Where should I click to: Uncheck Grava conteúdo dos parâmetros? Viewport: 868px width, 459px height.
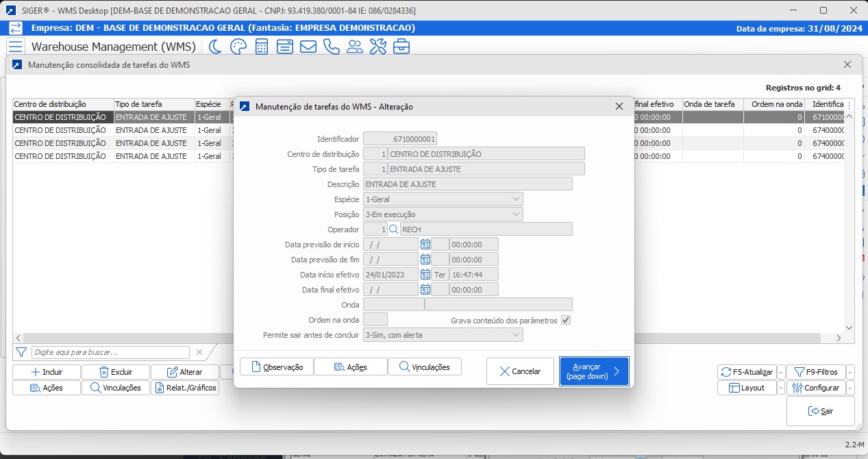click(x=566, y=319)
